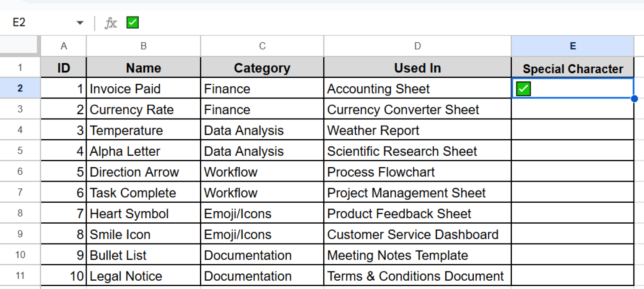Screen dimensions: 644x289
Task: Click the Special Character header cell
Action: tap(572, 68)
